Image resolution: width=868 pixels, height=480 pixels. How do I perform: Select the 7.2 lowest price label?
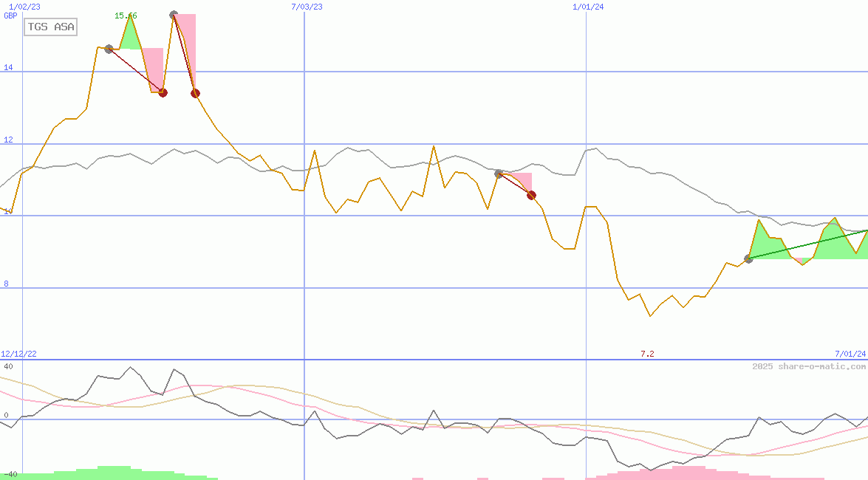click(647, 354)
